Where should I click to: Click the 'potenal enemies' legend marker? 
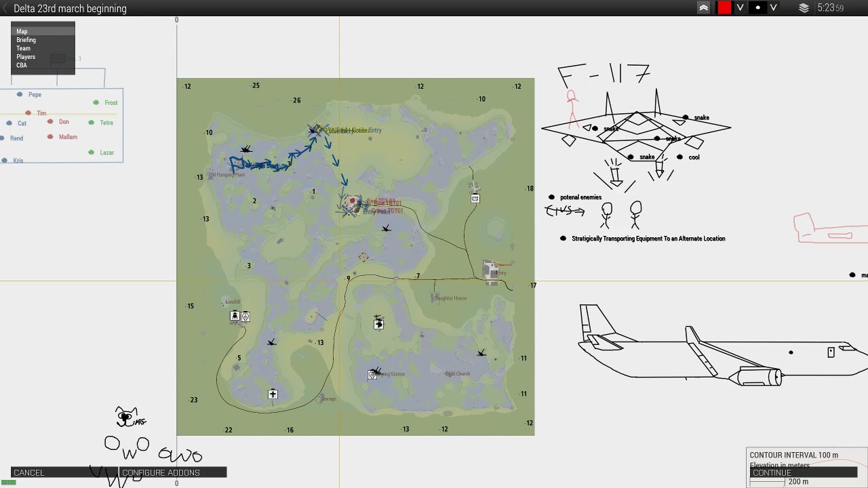point(551,197)
